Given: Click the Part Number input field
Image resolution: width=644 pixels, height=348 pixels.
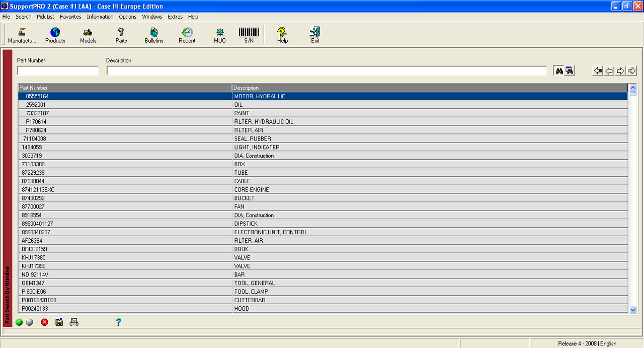Looking at the screenshot, I should point(58,71).
